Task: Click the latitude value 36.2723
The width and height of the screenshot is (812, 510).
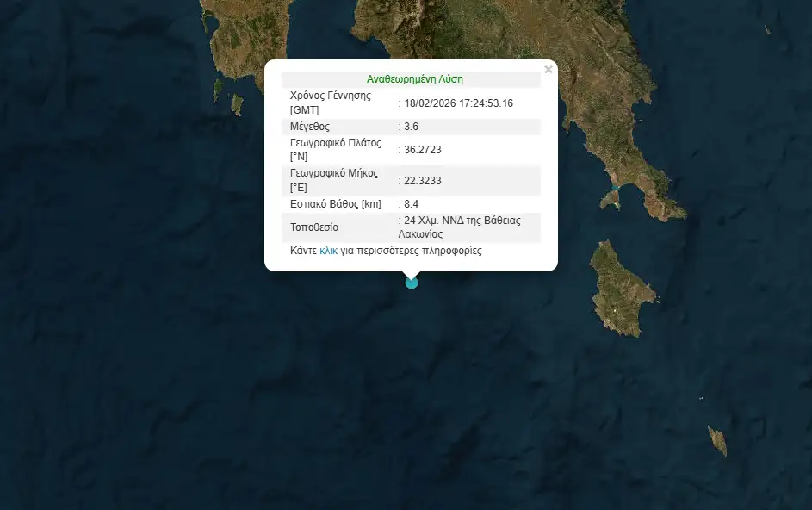Action: coord(422,150)
